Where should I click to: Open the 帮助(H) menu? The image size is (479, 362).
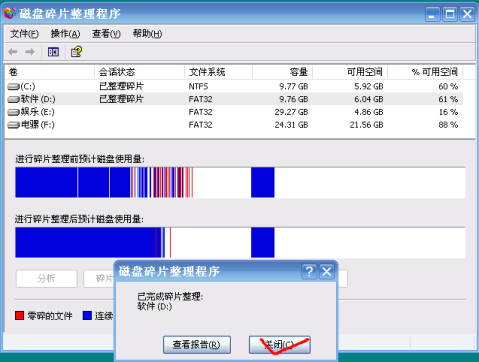pyautogui.click(x=147, y=34)
